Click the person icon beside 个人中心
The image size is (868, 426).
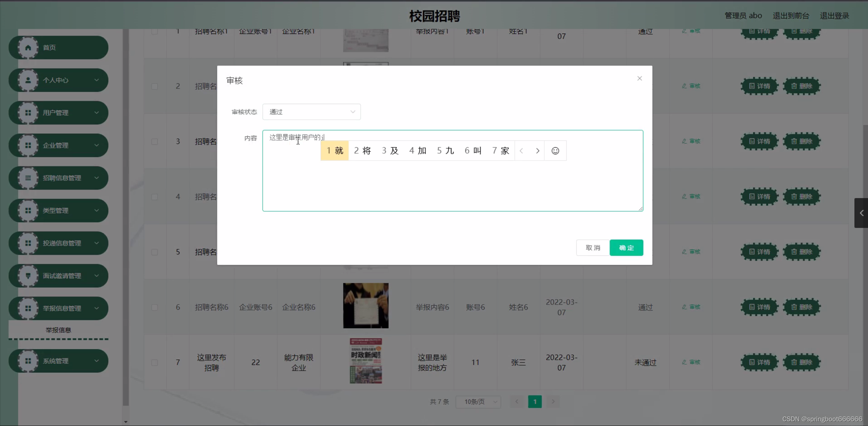(28, 80)
